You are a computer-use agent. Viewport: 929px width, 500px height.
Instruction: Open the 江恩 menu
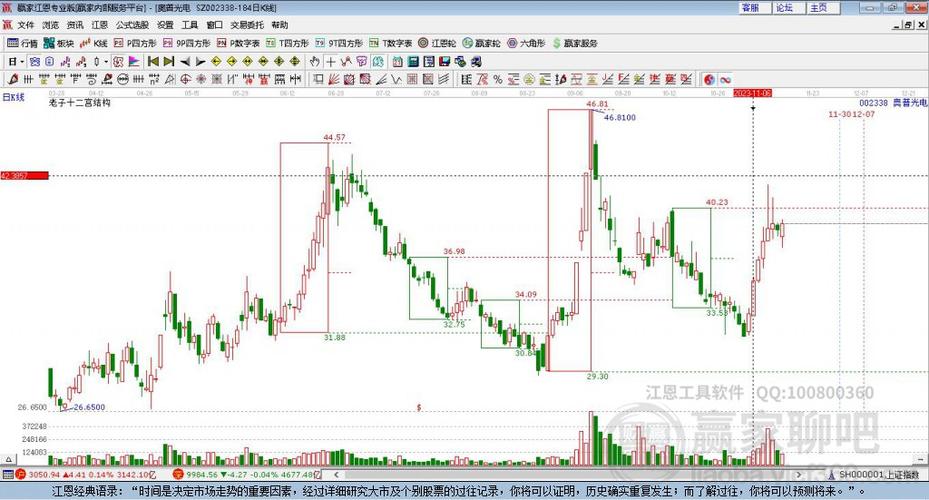tap(100, 25)
